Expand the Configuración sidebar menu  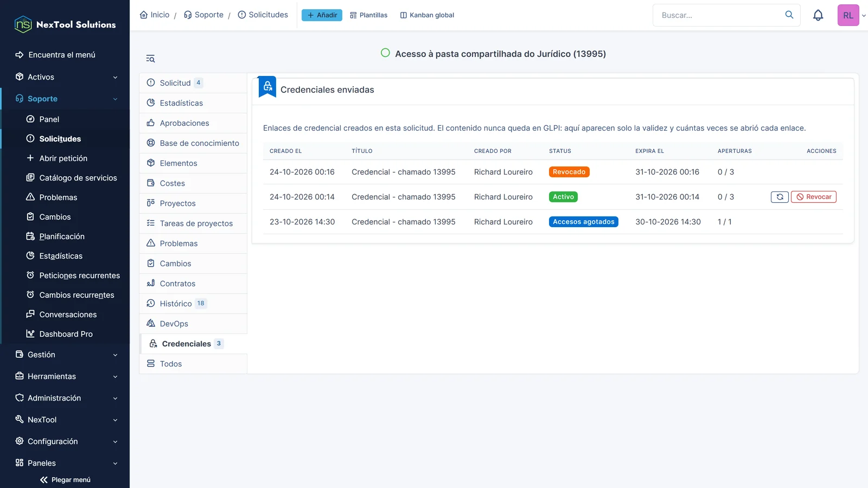click(x=65, y=441)
